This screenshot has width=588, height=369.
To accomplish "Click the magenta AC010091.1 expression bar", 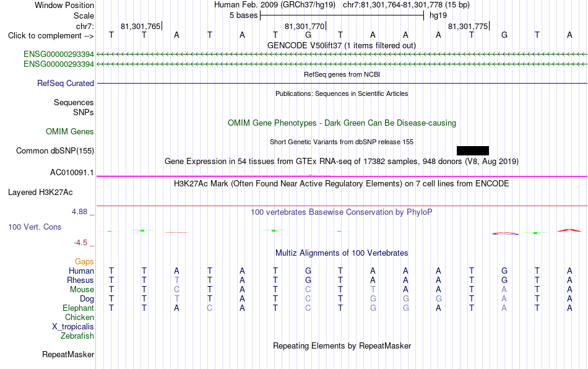I will pyautogui.click(x=342, y=176).
